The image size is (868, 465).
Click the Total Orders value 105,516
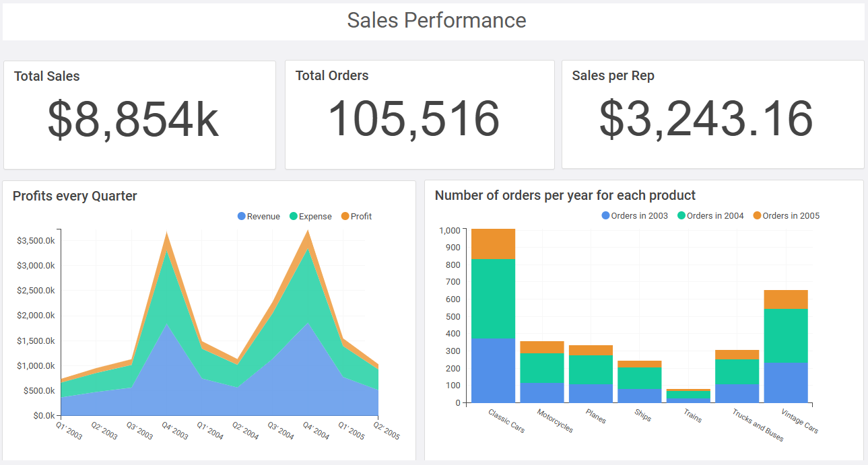tap(414, 119)
